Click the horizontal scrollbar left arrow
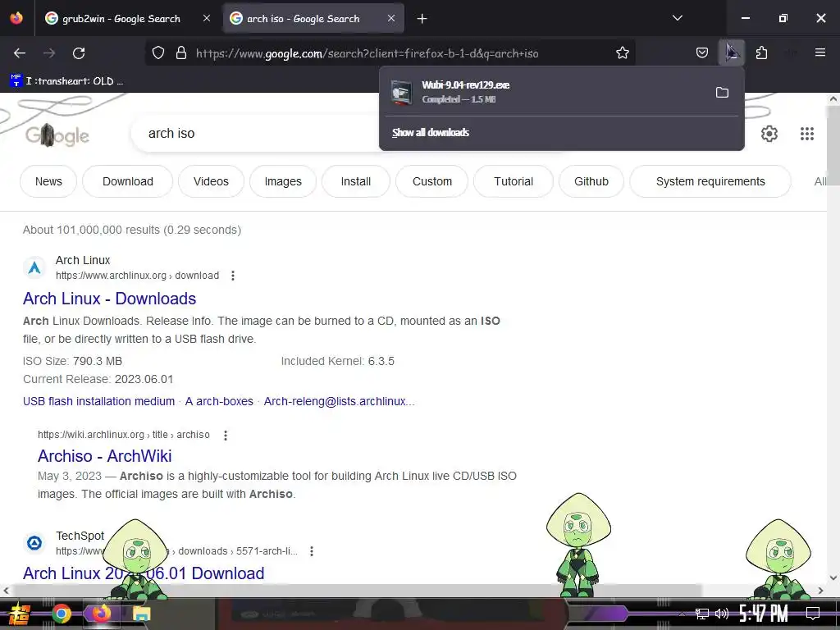840x630 pixels. click(6, 591)
